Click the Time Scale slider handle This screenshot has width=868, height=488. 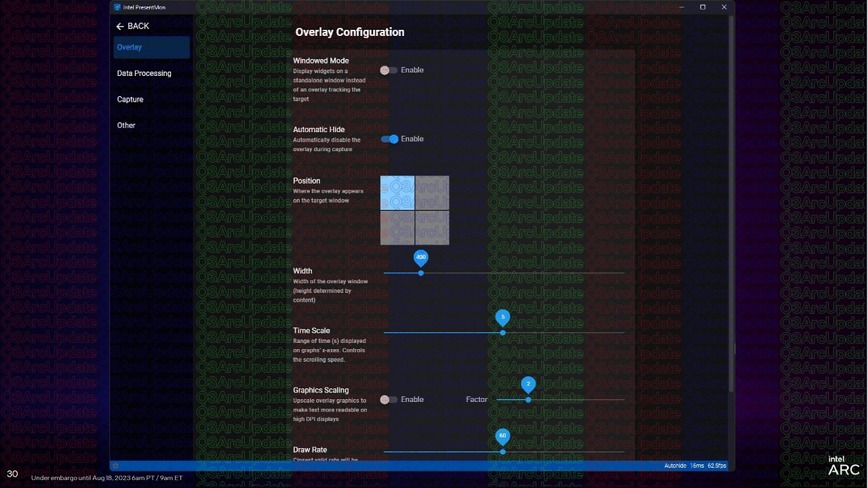point(502,333)
